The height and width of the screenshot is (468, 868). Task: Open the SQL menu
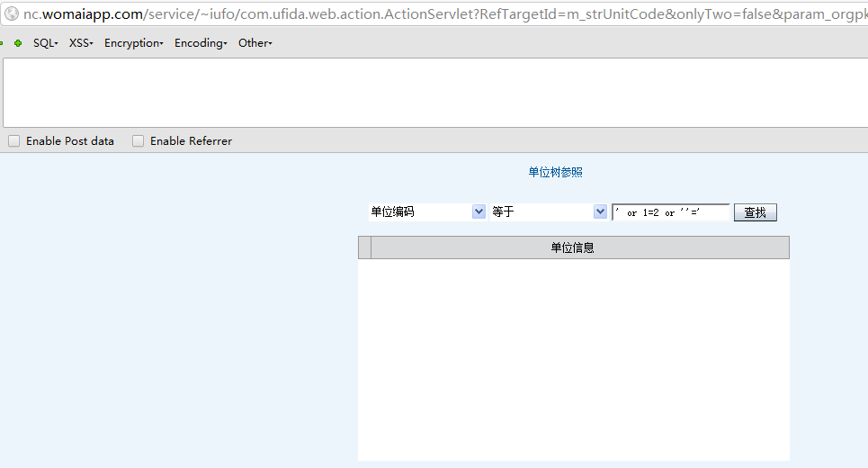45,43
